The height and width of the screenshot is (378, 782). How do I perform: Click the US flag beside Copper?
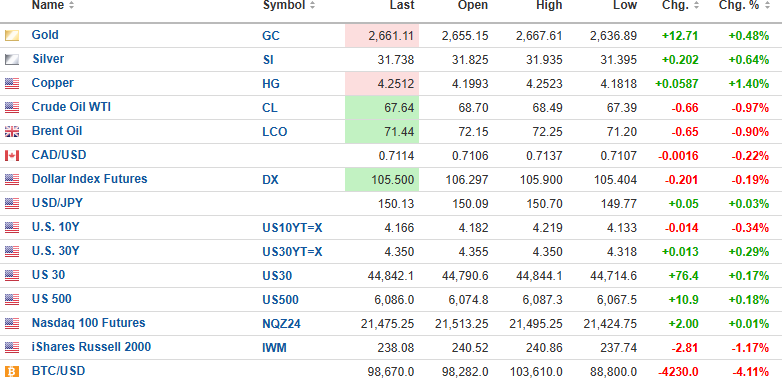coord(12,84)
